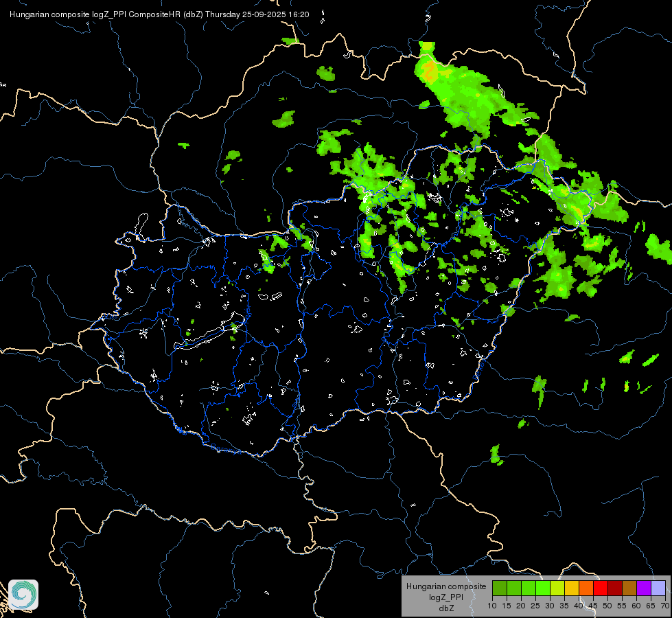
Task: Click the 25–30 dBZ bright green legend swatch
Action: [543, 588]
